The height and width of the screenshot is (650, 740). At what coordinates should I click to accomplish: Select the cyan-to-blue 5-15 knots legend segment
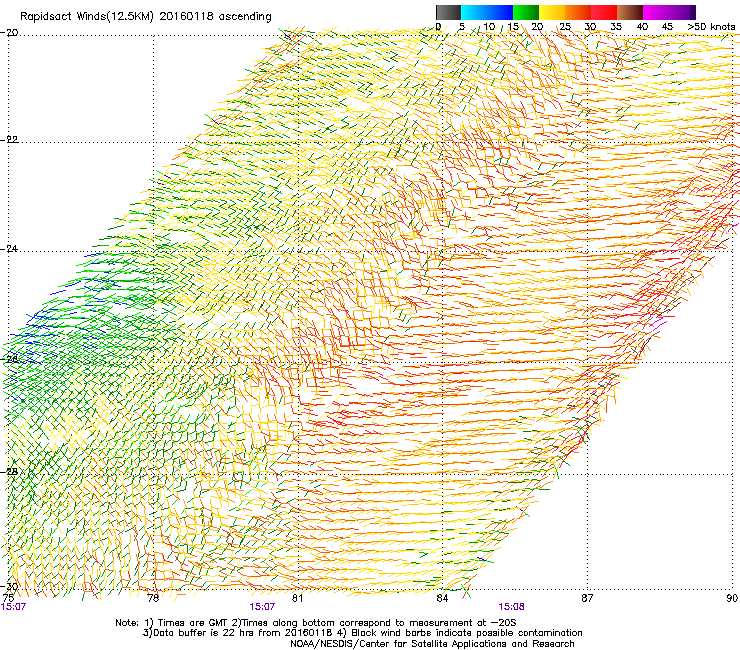tap(487, 12)
